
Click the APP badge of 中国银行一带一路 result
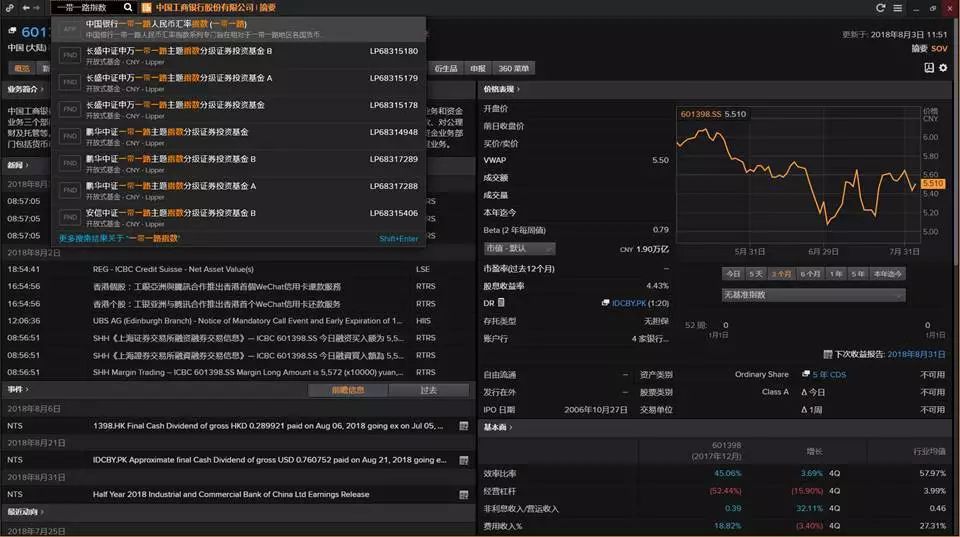tap(70, 29)
